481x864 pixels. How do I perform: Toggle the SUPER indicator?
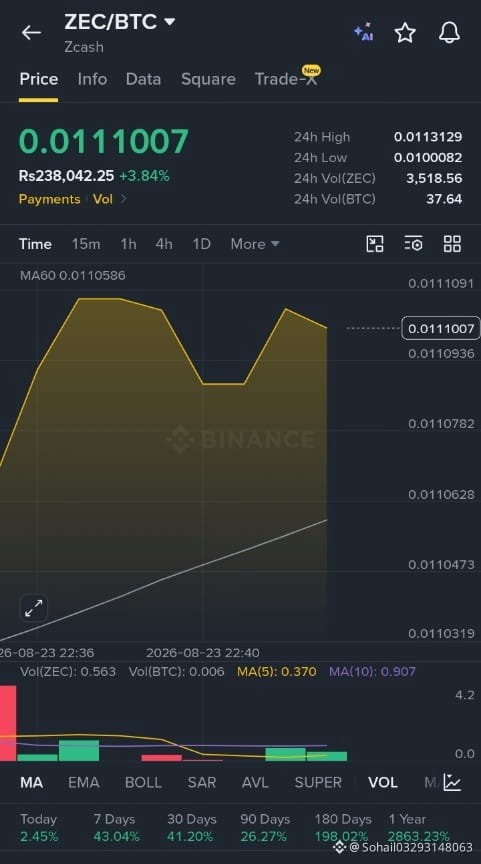tap(318, 782)
